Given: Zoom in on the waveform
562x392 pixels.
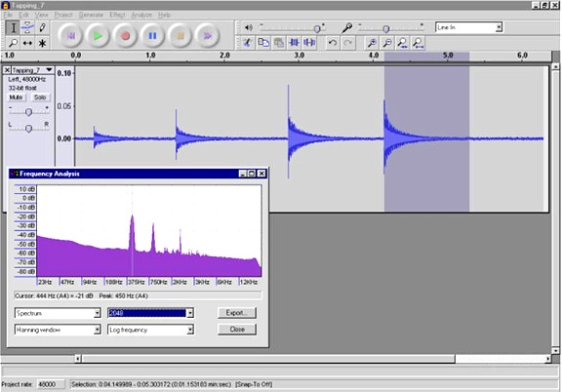Looking at the screenshot, I should coord(372,43).
